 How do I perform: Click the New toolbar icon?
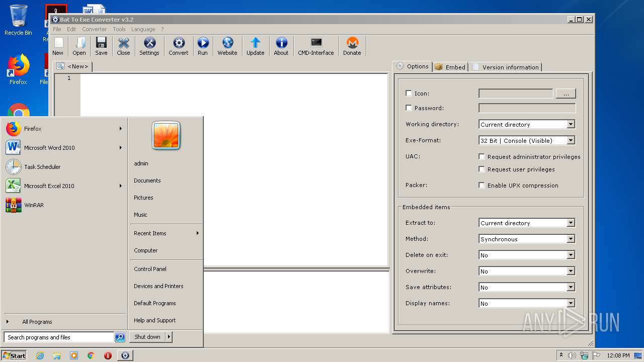click(58, 43)
